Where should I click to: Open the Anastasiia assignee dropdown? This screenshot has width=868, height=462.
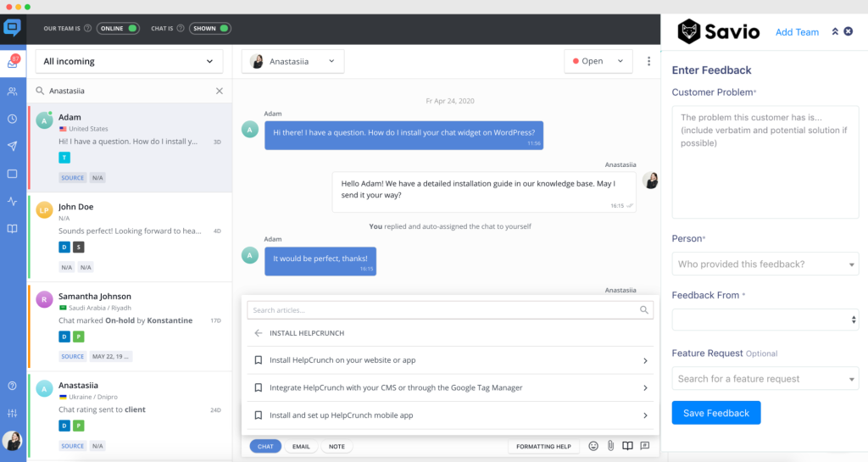pyautogui.click(x=292, y=61)
